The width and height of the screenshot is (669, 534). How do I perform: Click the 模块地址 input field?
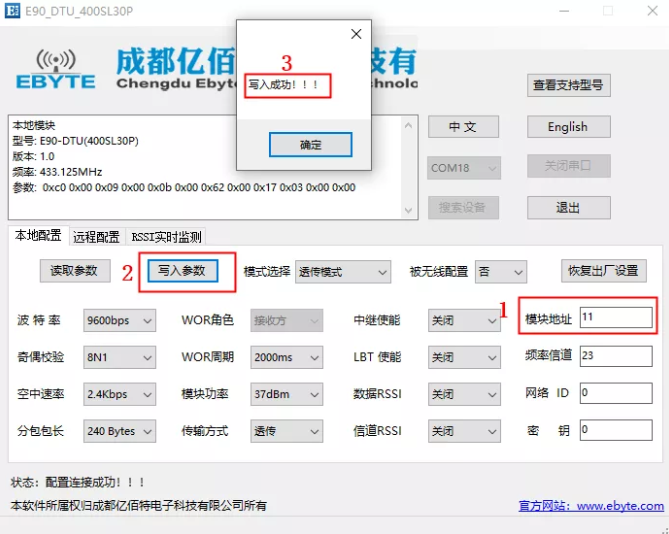(x=616, y=317)
